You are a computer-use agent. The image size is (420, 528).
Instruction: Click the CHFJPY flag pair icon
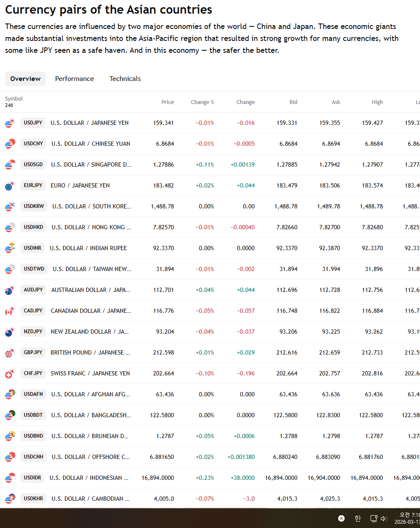[x=10, y=373]
